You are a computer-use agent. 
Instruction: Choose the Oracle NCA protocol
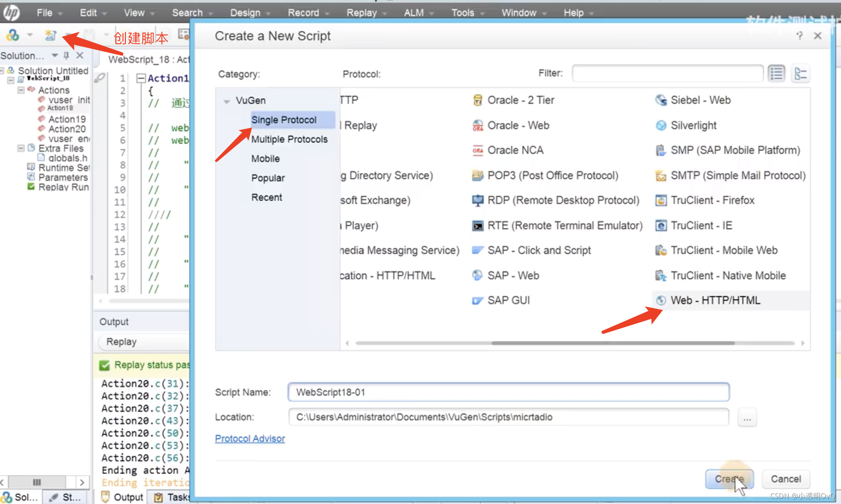click(515, 150)
